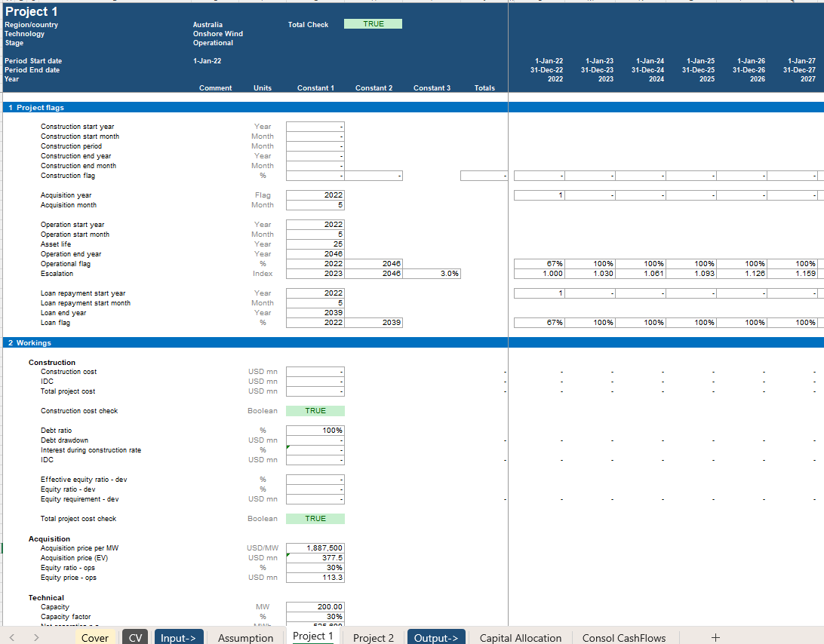
Task: Click the next sheet navigation arrow
Action: click(35, 638)
